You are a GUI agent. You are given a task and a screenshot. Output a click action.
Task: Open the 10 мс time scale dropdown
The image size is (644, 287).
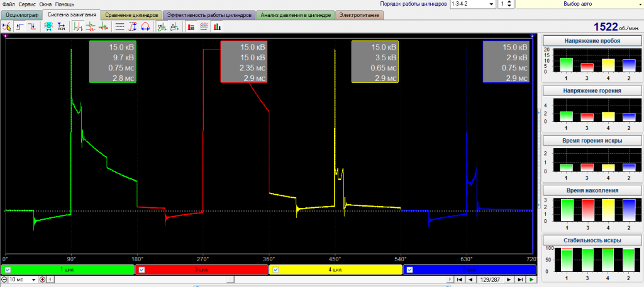[34, 279]
